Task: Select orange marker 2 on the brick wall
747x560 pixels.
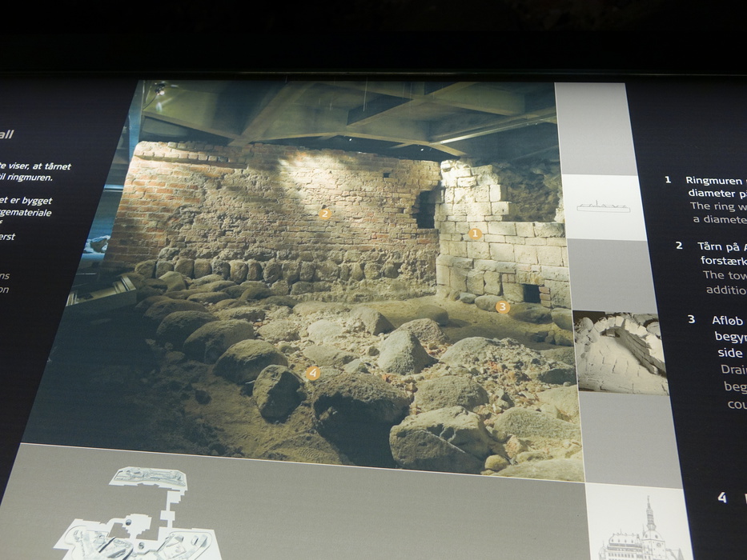Action: pos(324,214)
